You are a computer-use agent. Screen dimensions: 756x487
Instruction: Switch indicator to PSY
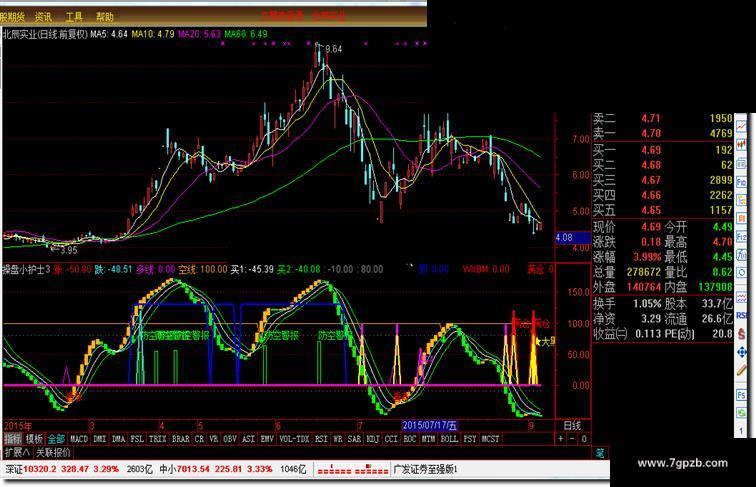click(470, 439)
